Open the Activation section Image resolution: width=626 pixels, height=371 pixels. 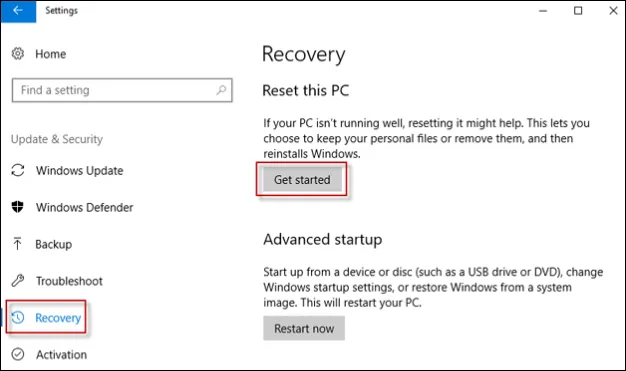tap(61, 355)
